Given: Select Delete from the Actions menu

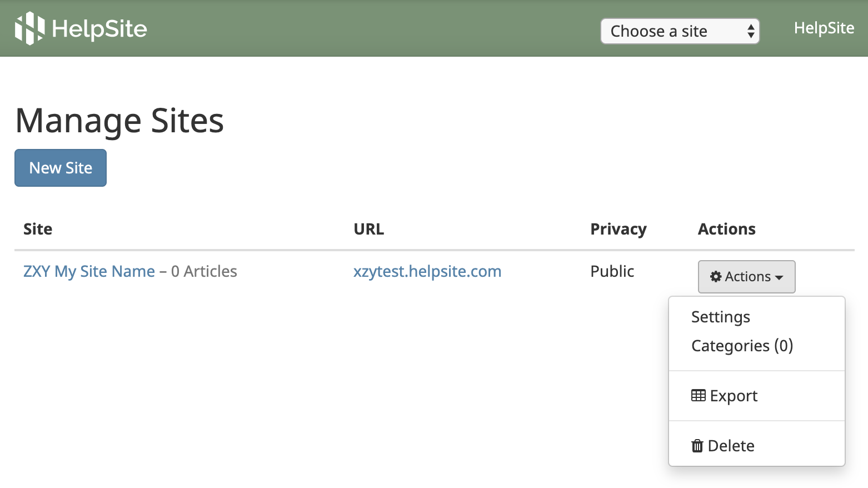Looking at the screenshot, I should (722, 446).
